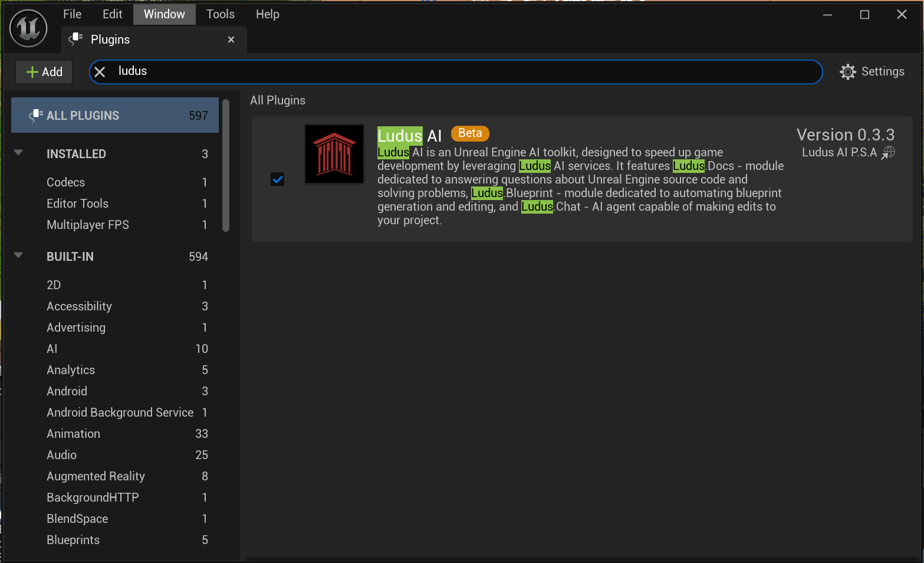Click the INSTALLED category label
Viewport: 924px width, 563px height.
76,154
